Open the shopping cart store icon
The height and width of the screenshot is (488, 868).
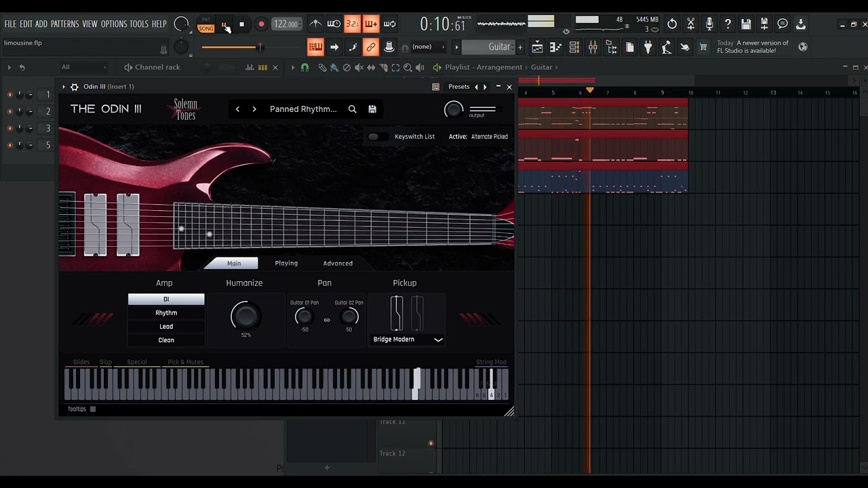point(703,47)
